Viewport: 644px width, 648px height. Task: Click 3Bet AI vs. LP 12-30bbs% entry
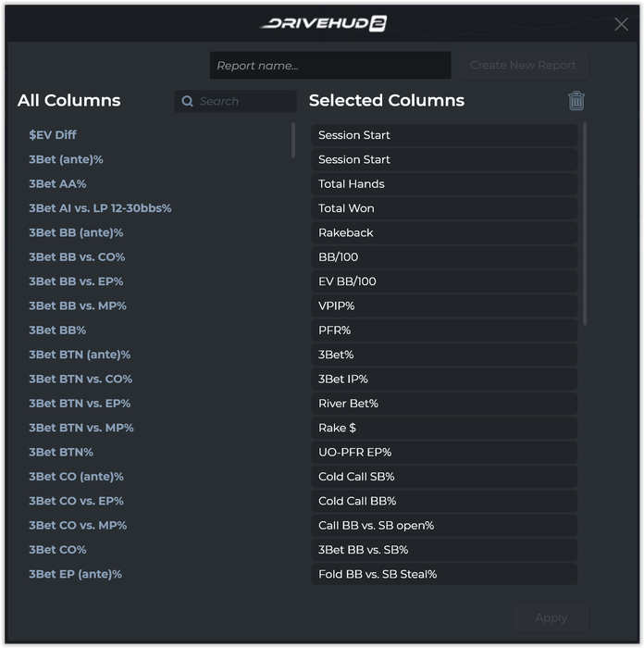100,208
